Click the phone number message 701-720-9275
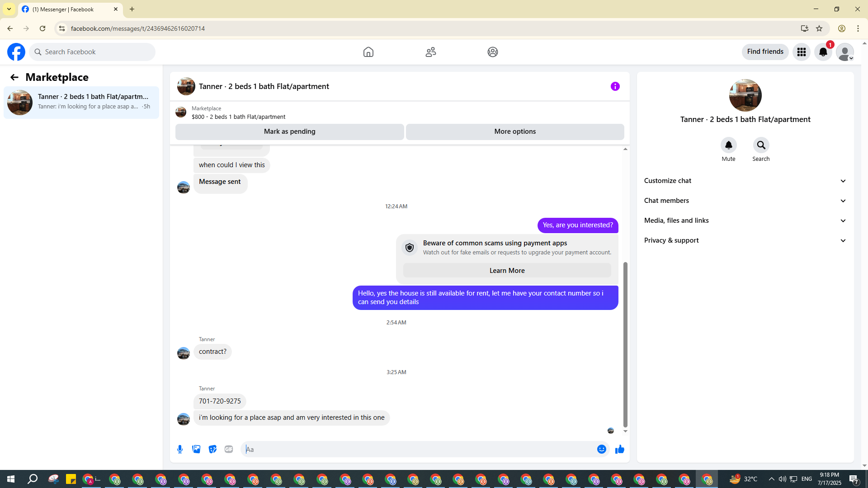The width and height of the screenshot is (868, 488). coord(220,401)
